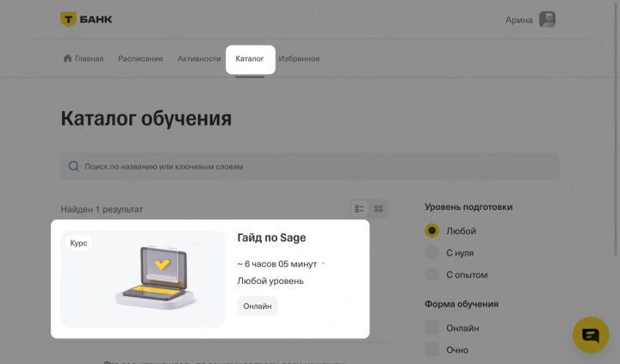Switch to list view layout
This screenshot has height=364, width=620.
click(359, 209)
